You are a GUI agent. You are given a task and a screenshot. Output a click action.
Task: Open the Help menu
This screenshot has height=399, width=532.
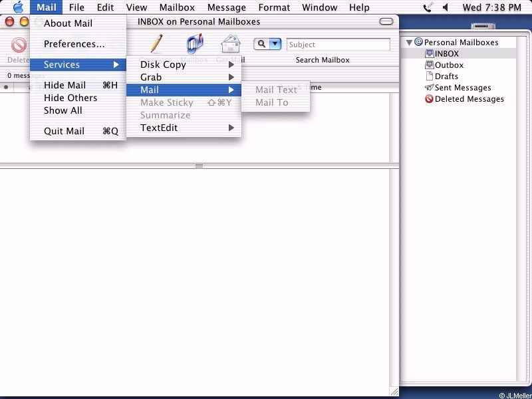pyautogui.click(x=359, y=7)
